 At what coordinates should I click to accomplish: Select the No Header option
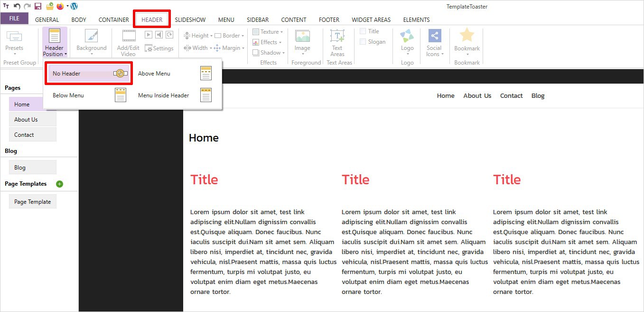pyautogui.click(x=89, y=74)
